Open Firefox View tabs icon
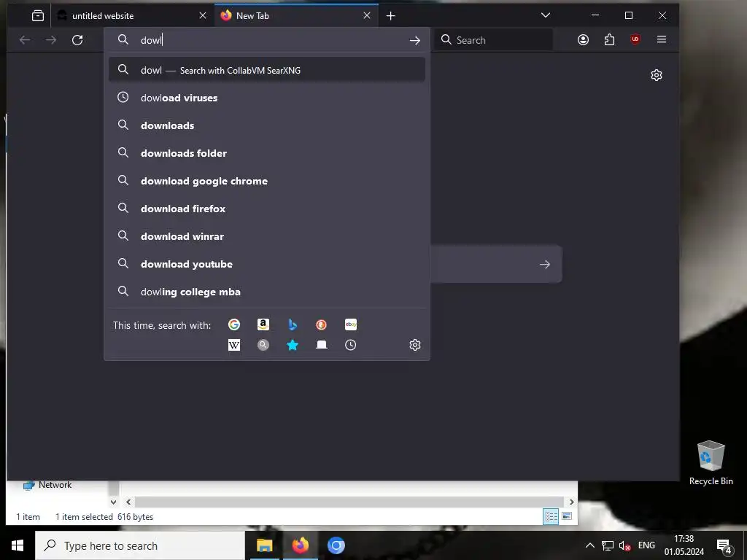Viewport: 747px width, 560px height. pos(38,16)
